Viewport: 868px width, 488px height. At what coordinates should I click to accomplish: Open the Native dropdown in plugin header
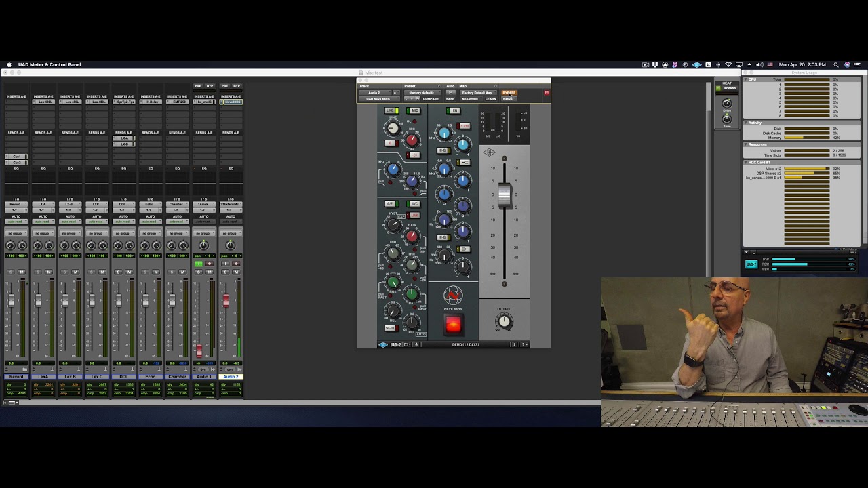pos(509,99)
